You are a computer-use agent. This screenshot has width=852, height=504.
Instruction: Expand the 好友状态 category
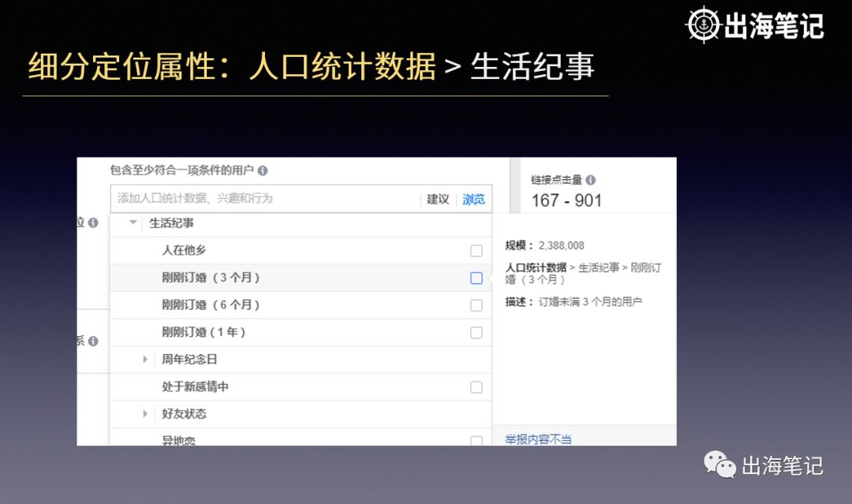coord(145,413)
